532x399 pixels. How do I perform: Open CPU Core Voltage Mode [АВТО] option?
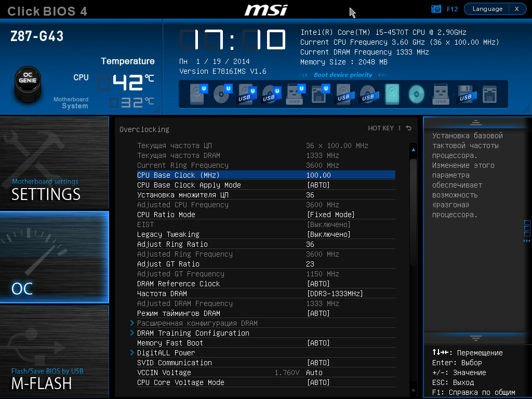pos(266,382)
